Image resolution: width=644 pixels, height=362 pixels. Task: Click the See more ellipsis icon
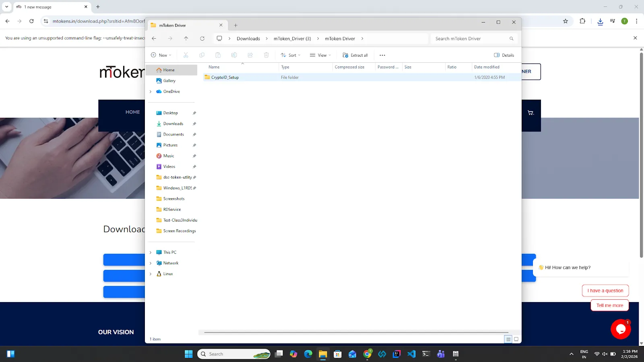tap(382, 55)
